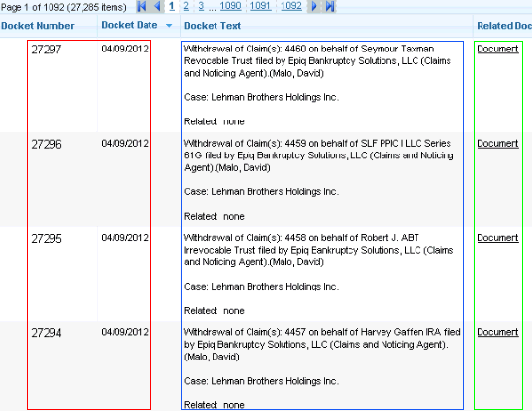Click Seymour Taxman Revocable Trust docket text
Image resolution: width=532 pixels, height=411 pixels.
point(317,61)
